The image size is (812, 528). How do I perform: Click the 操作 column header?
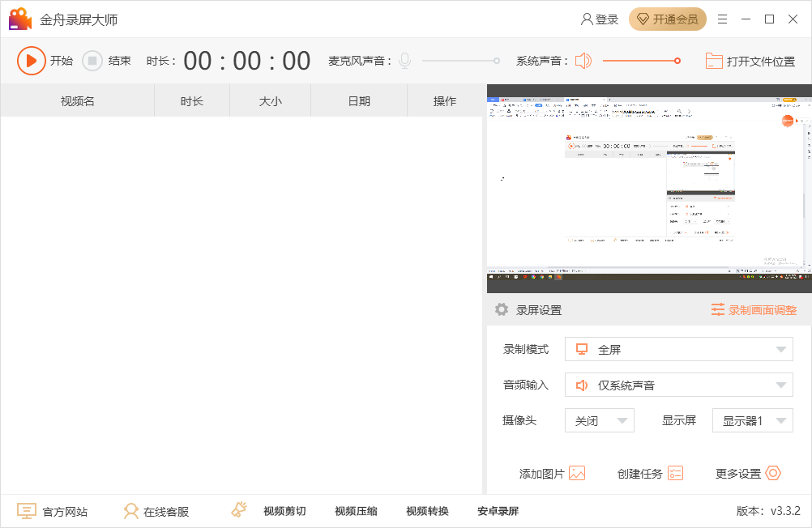point(444,101)
